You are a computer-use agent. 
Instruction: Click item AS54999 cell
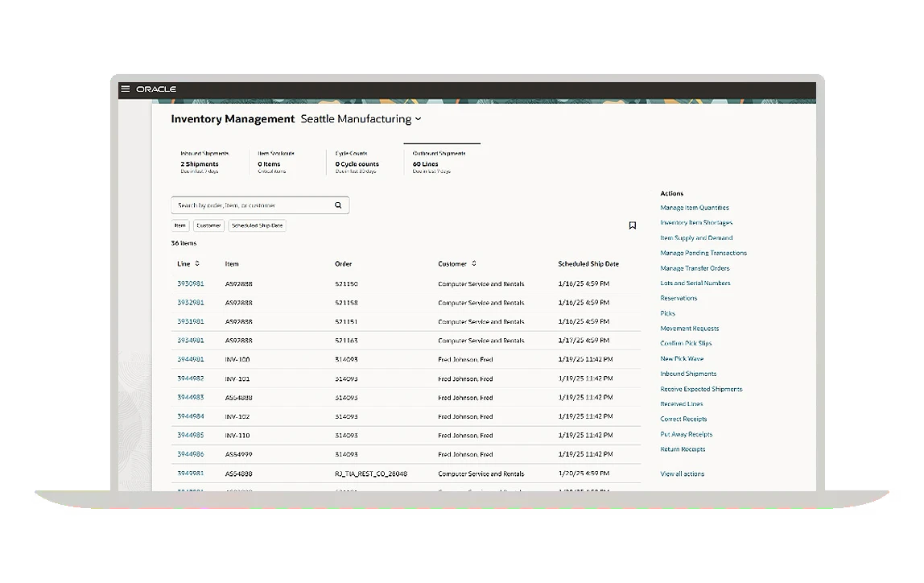click(x=239, y=454)
